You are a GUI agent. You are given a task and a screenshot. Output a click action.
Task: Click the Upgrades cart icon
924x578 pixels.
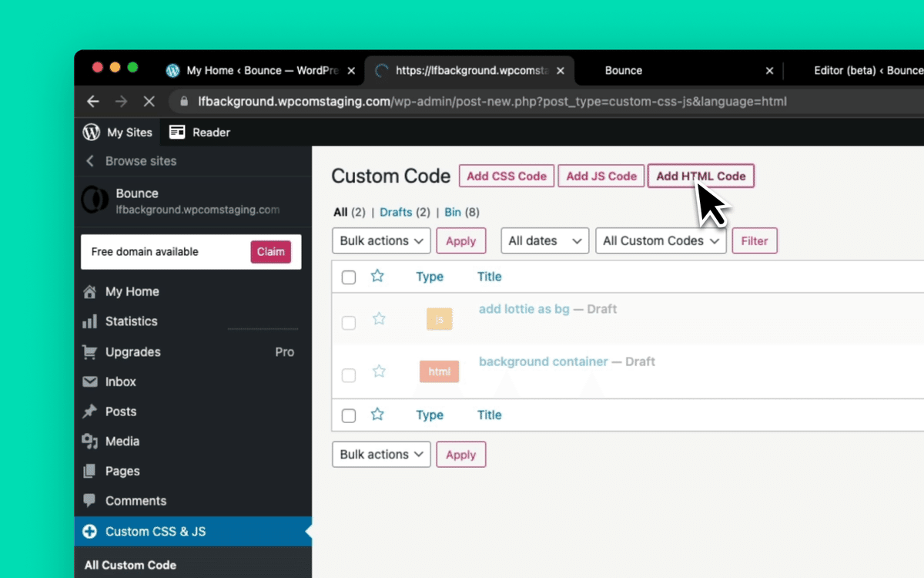click(90, 351)
